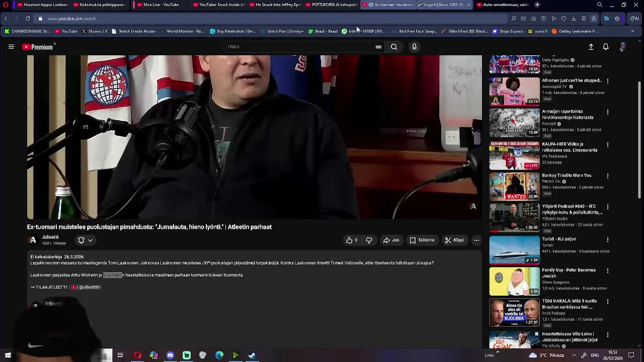Viewport: 644px width, 362px height.
Task: Switch to Kokemuksia peliriippuvuudesta tab
Action: click(x=99, y=5)
